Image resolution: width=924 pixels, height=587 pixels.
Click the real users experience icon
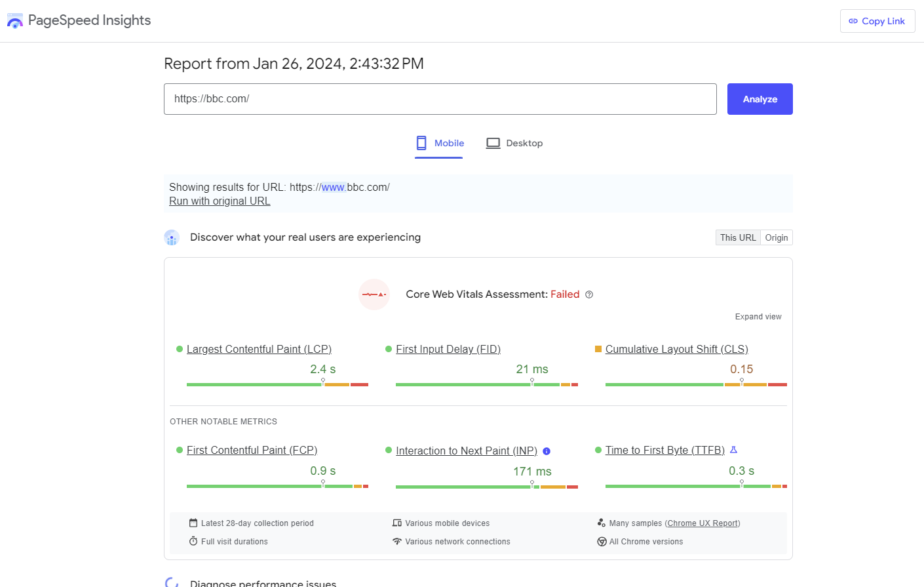pyautogui.click(x=172, y=237)
